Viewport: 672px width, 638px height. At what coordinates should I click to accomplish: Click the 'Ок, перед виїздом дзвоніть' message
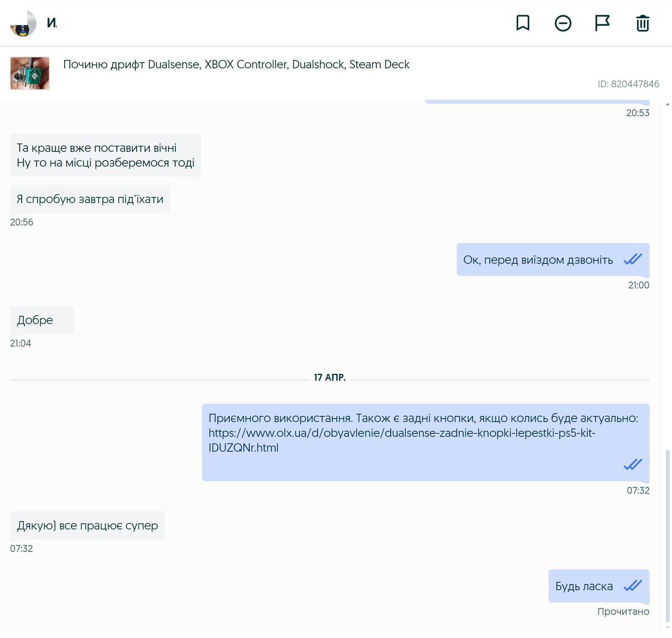click(x=553, y=260)
